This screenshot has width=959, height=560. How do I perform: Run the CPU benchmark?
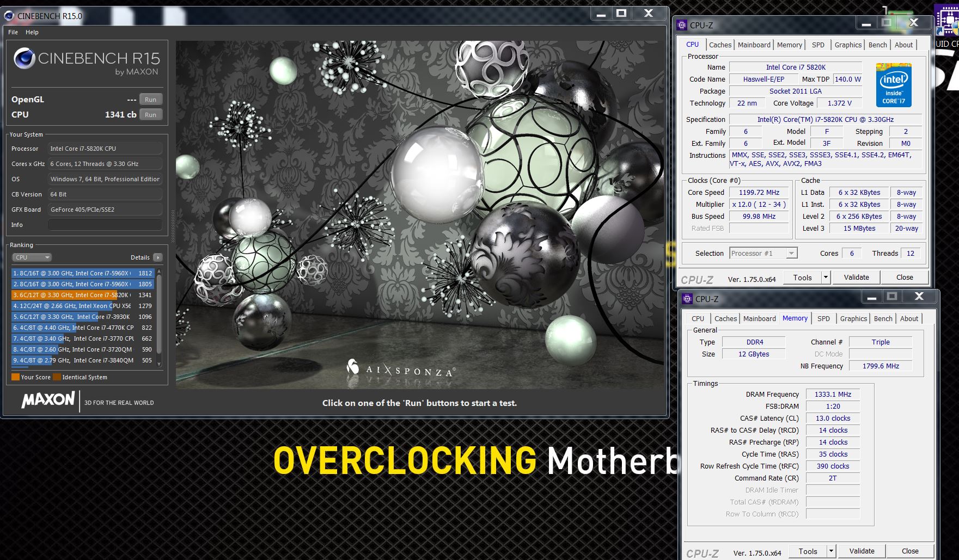coord(151,115)
